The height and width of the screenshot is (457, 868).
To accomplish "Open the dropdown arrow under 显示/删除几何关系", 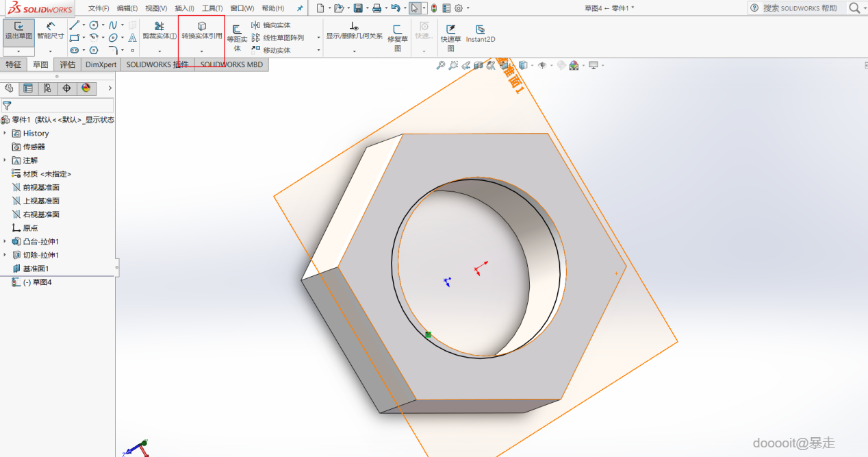I will (354, 51).
